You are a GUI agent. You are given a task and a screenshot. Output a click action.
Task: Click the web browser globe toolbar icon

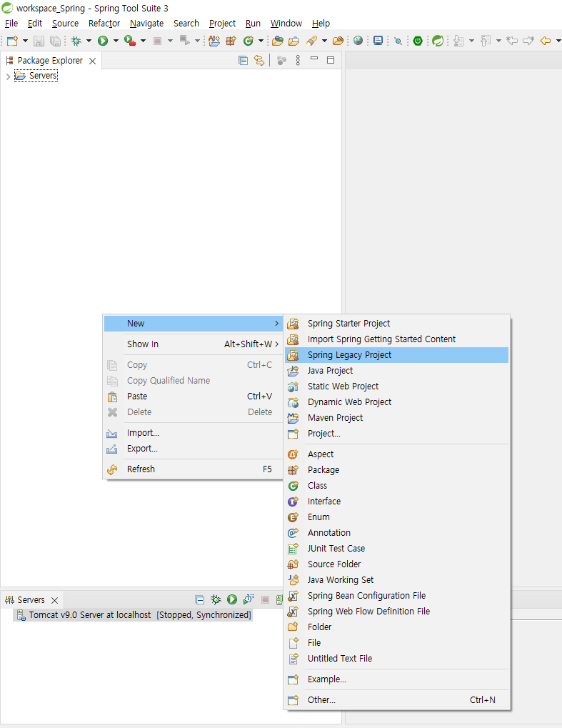point(358,41)
